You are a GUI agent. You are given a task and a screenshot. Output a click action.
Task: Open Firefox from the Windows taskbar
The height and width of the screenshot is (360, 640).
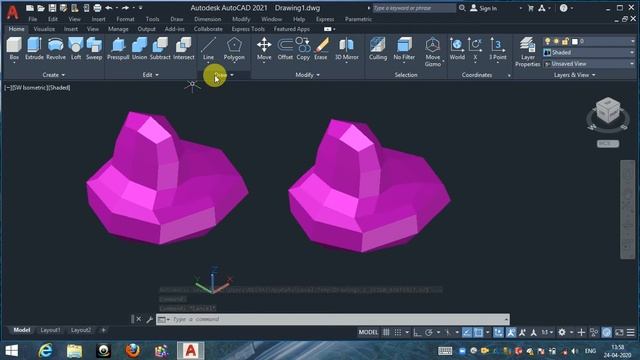pos(132,351)
